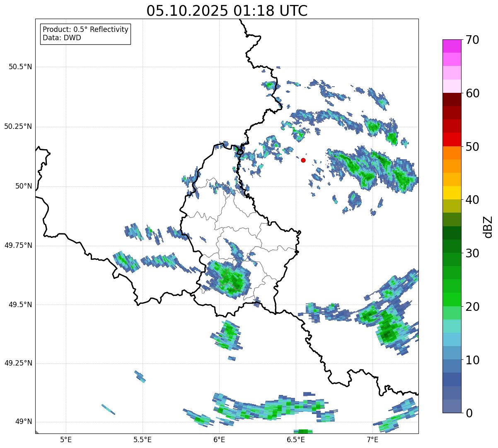Click the yellow colorbar swatch at 40

point(452,193)
